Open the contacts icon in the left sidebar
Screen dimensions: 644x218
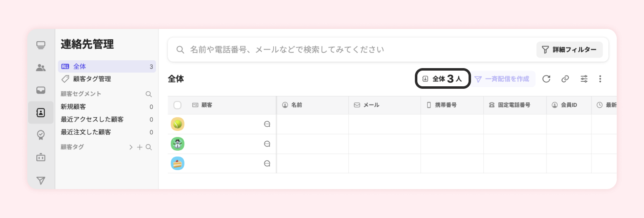(x=40, y=112)
